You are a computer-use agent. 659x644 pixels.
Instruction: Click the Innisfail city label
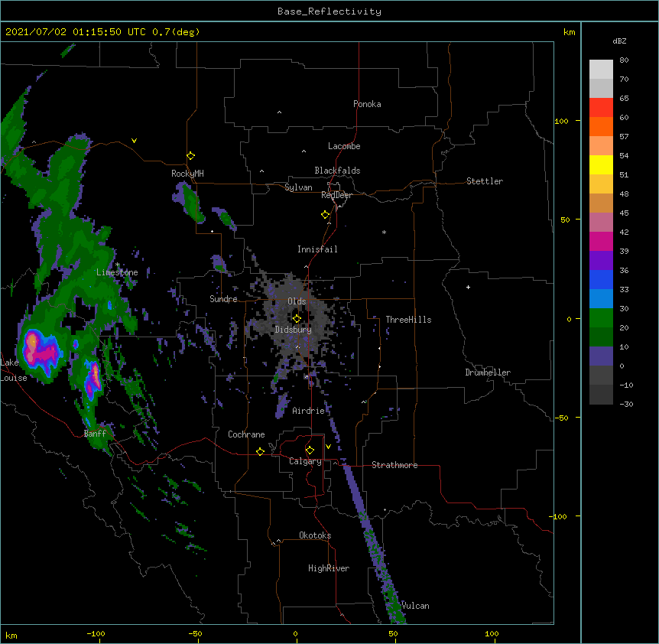pos(317,249)
